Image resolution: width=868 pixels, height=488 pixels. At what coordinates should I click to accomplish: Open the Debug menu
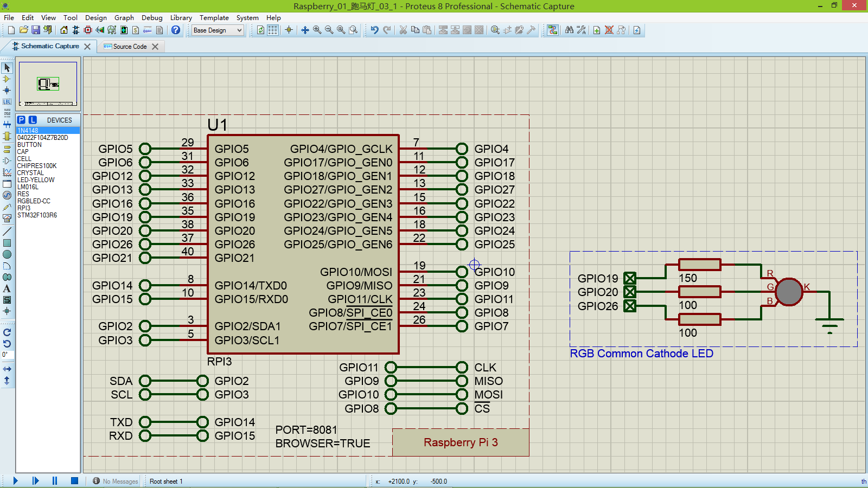[x=152, y=17]
